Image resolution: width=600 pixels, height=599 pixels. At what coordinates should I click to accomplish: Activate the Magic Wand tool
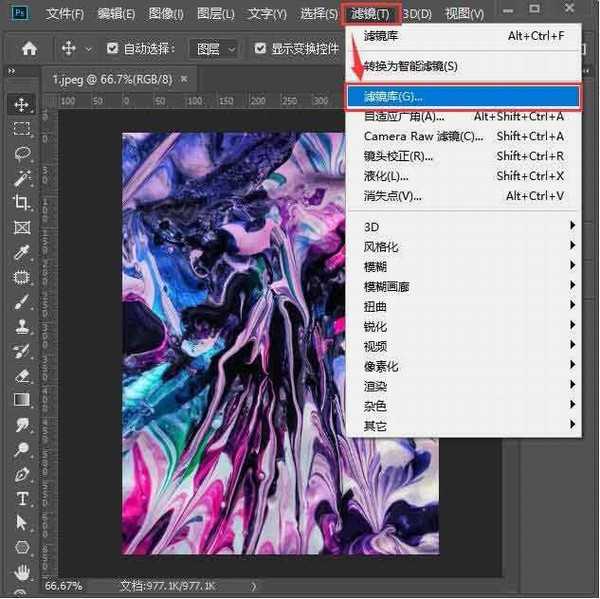[x=21, y=178]
